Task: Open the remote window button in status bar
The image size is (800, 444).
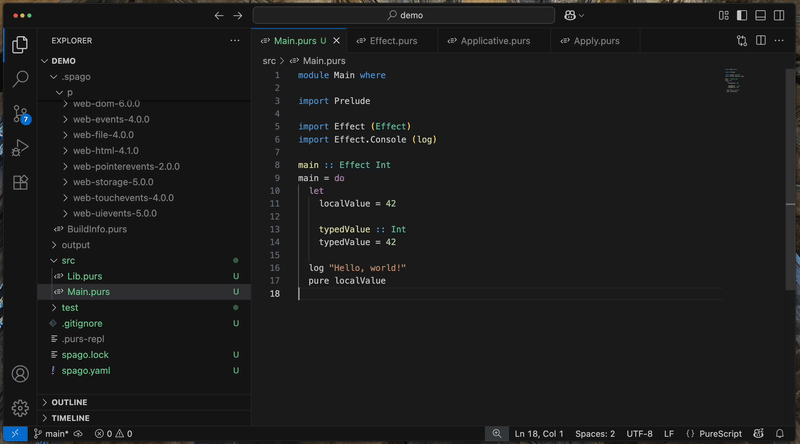Action: tap(15, 434)
